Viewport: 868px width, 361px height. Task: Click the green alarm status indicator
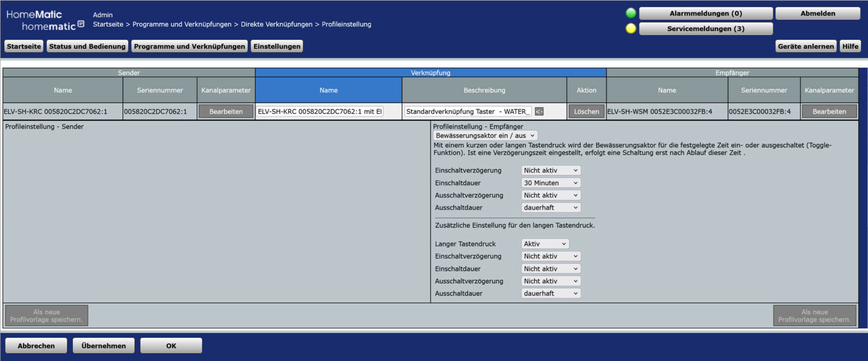point(630,13)
